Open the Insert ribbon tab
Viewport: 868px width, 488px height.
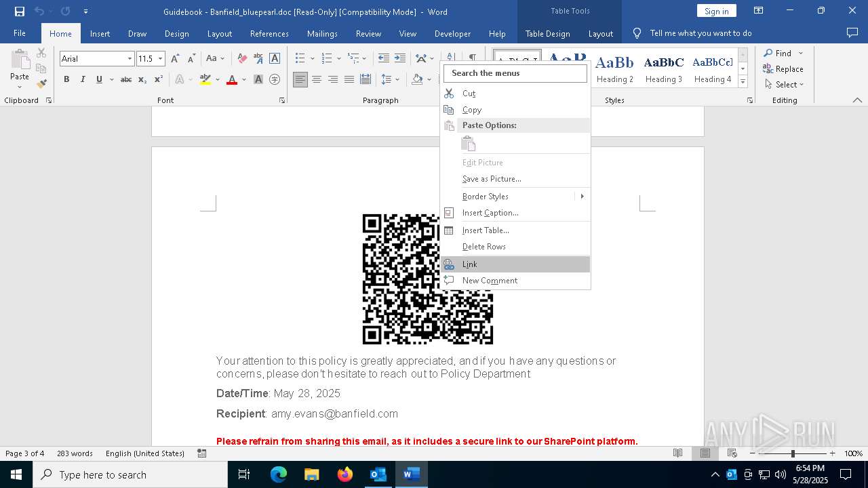(100, 33)
